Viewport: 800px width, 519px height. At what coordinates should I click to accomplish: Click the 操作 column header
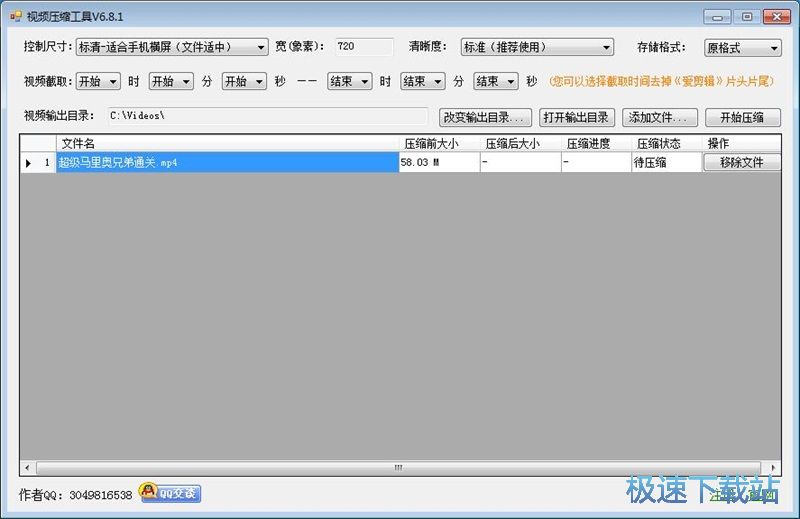pyautogui.click(x=742, y=143)
